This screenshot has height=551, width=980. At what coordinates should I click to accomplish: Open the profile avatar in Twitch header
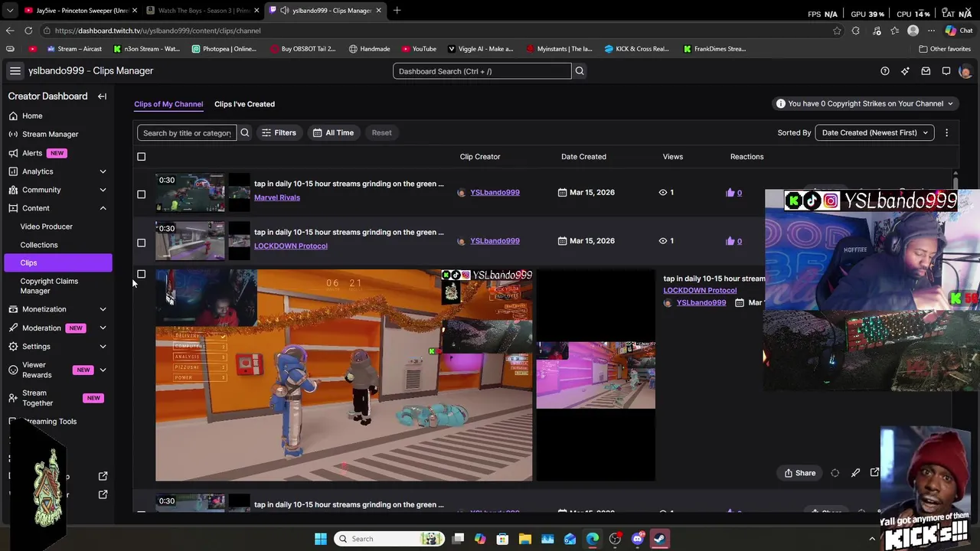(x=965, y=71)
